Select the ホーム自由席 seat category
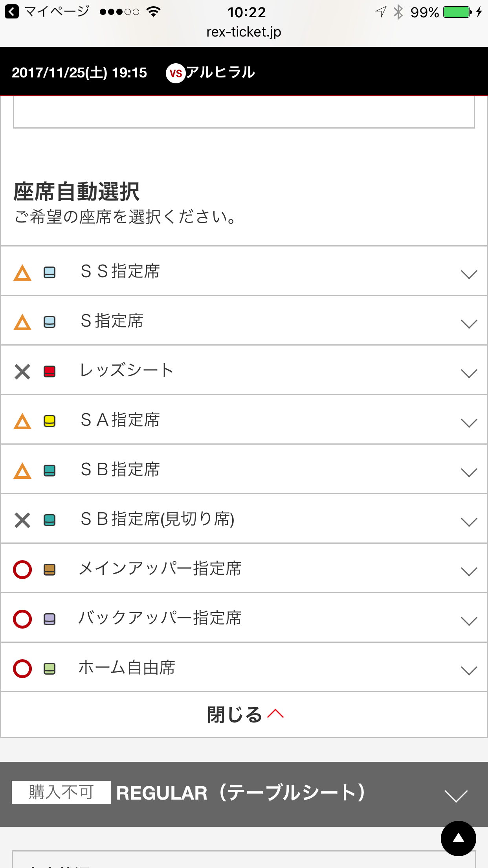The image size is (488, 868). [x=127, y=668]
